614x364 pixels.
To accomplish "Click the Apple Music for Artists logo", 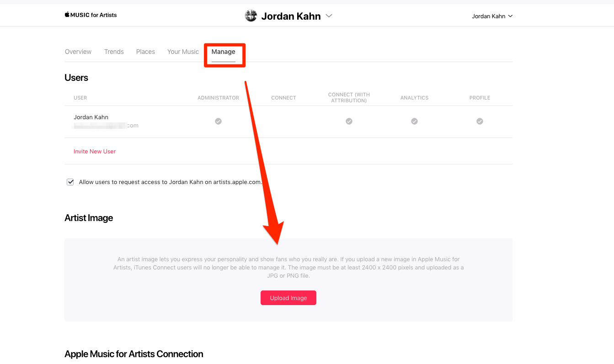I will pos(91,15).
